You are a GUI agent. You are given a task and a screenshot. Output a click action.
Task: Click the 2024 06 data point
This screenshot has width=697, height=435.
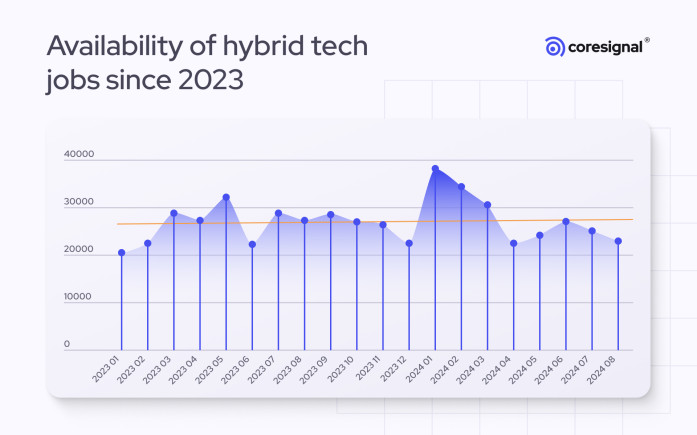point(566,221)
